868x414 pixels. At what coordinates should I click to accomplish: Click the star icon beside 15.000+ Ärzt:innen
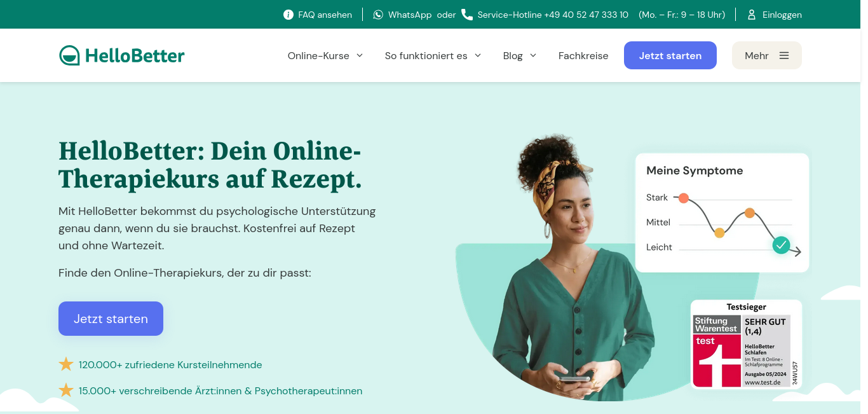(66, 390)
